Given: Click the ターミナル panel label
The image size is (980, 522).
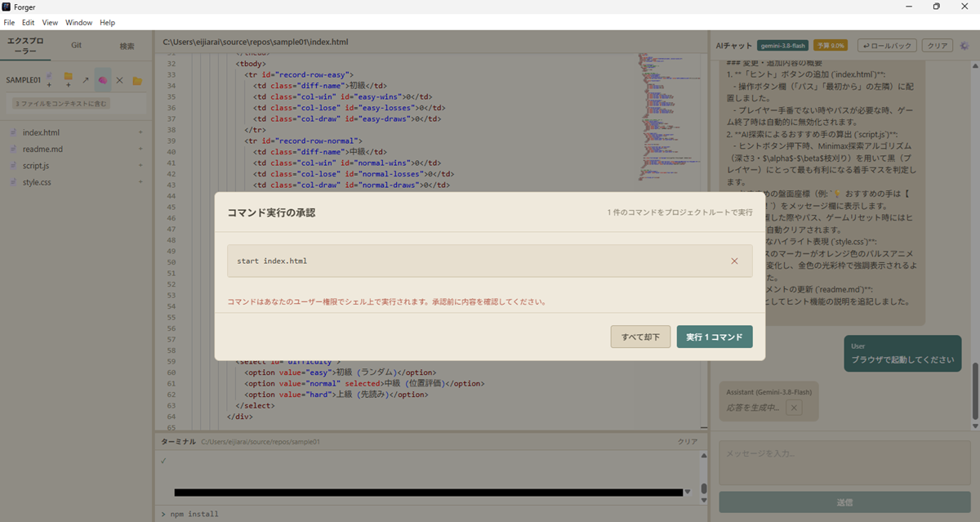Looking at the screenshot, I should [178, 441].
